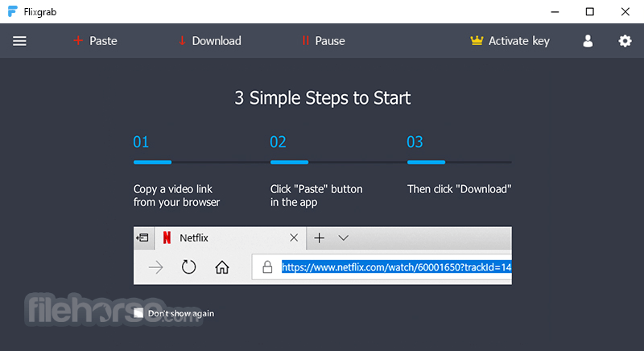Click '3 Simple Steps to Start' heading

(x=323, y=98)
